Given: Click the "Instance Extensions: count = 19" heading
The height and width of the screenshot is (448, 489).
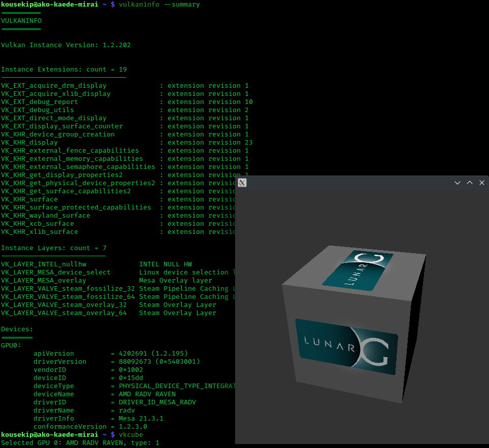Looking at the screenshot, I should pos(63,70).
